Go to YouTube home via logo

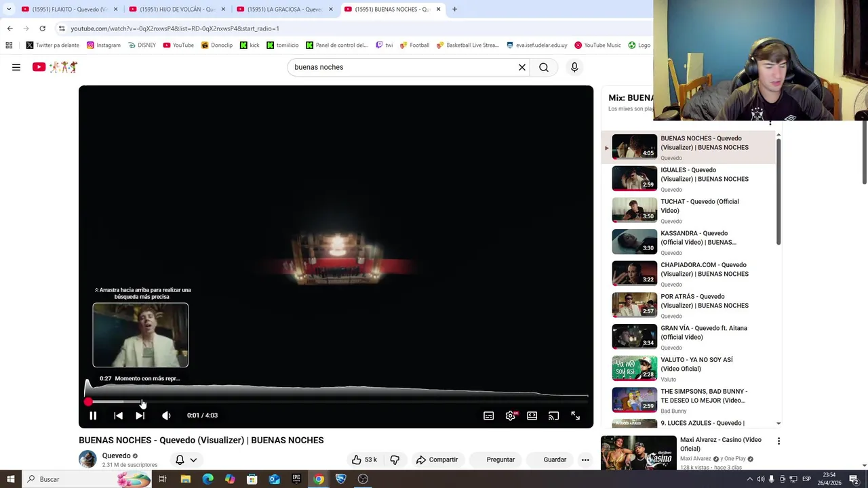[55, 67]
